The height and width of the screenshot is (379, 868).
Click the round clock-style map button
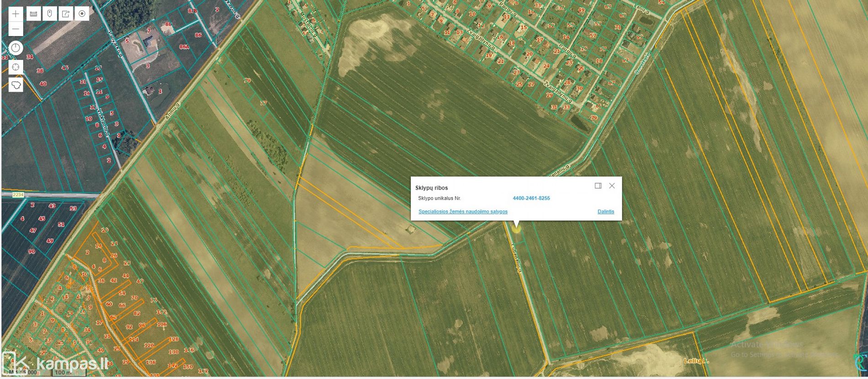[x=16, y=48]
